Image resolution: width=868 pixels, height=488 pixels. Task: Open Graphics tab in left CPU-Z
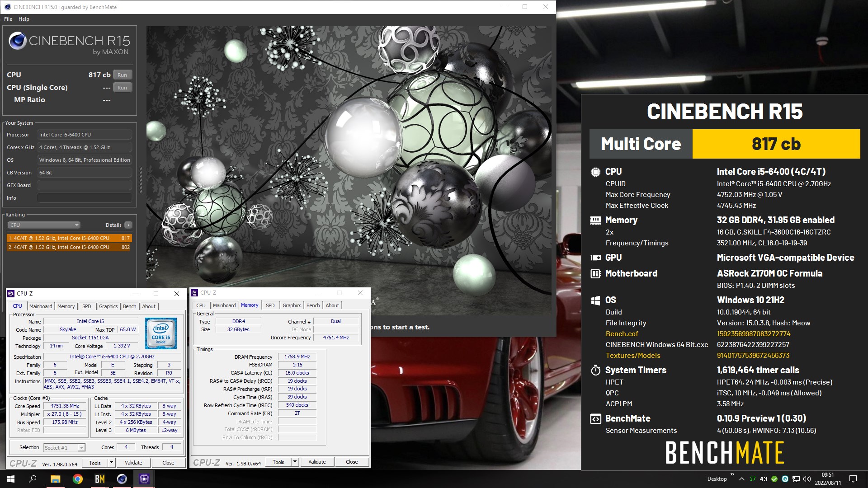108,306
